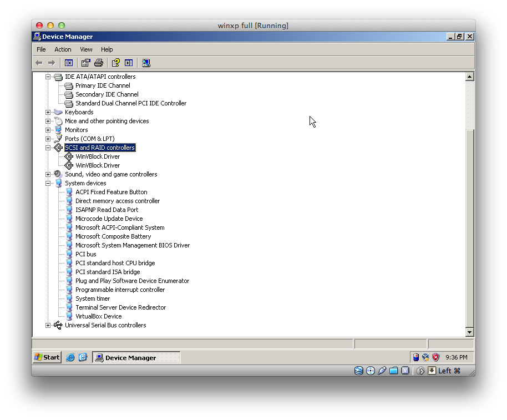
Task: Collapse SCSI and RAID controllers node
Action: [48, 148]
